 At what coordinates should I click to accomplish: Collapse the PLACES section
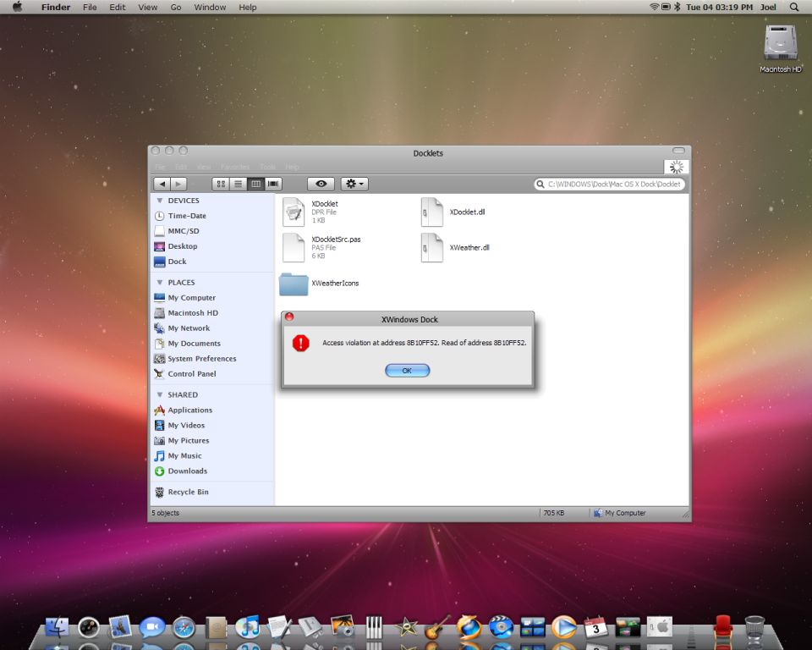[x=160, y=283]
